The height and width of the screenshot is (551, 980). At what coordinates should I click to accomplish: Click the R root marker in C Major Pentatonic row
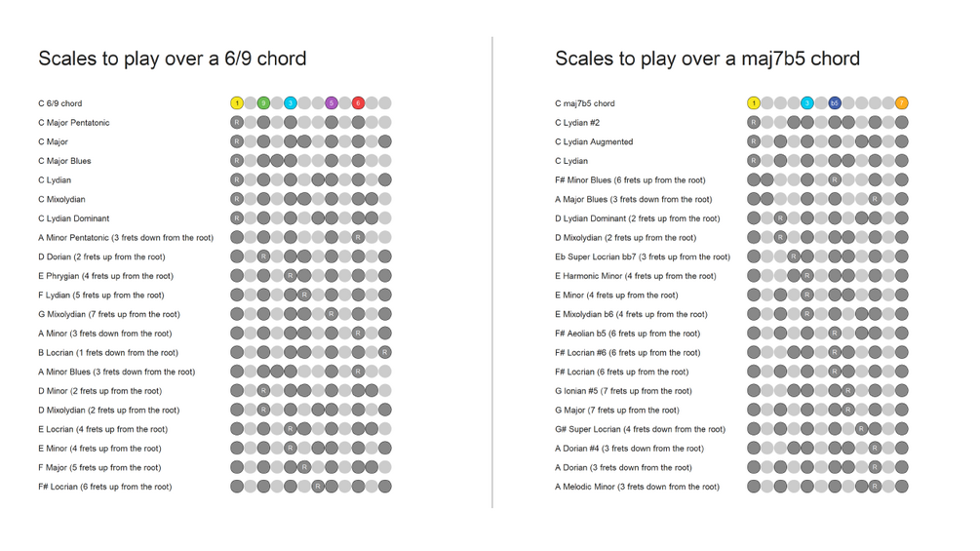(237, 123)
